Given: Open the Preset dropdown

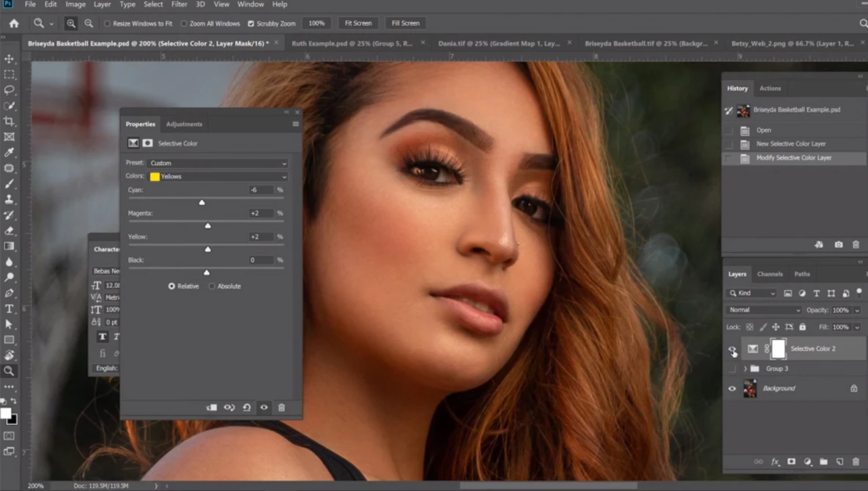Looking at the screenshot, I should pyautogui.click(x=218, y=163).
